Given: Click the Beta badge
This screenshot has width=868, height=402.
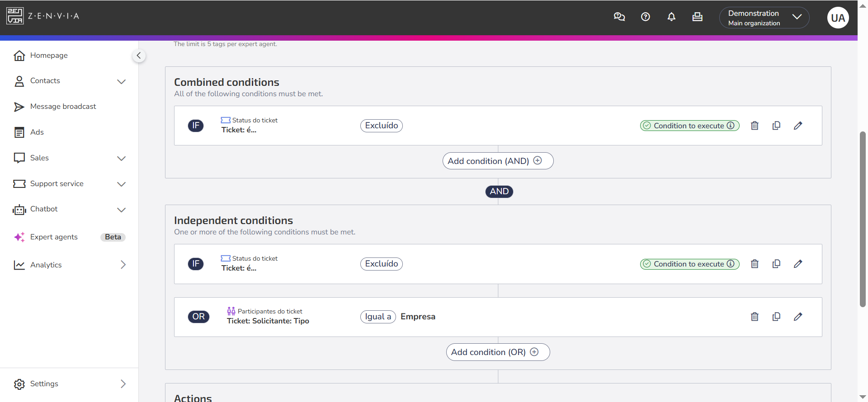Looking at the screenshot, I should click(113, 237).
